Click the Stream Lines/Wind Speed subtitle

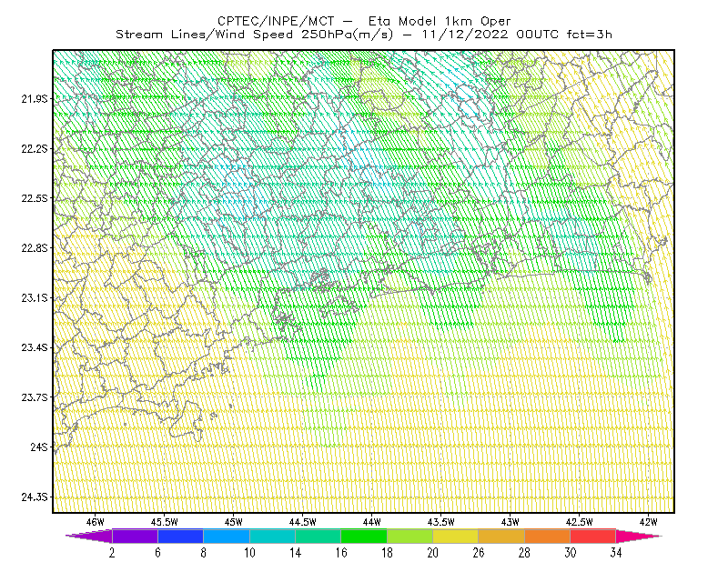[255, 35]
